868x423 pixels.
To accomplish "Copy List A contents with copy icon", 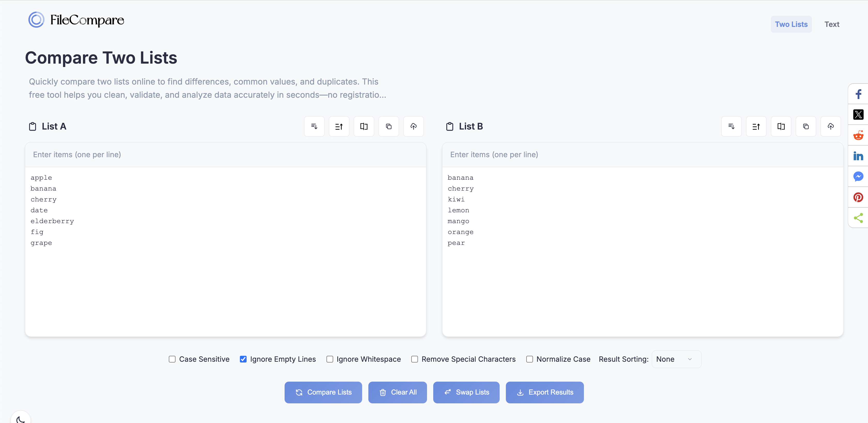I will (389, 126).
